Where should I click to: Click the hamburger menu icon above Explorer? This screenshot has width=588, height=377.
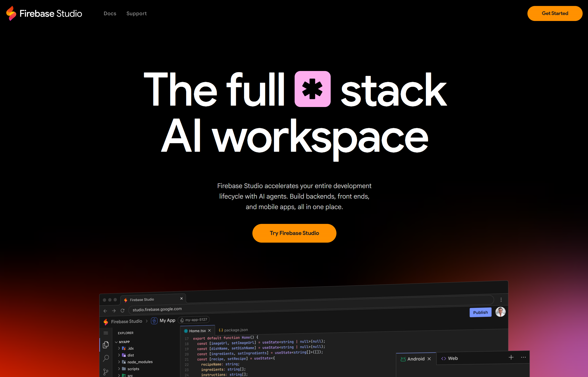coord(106,333)
